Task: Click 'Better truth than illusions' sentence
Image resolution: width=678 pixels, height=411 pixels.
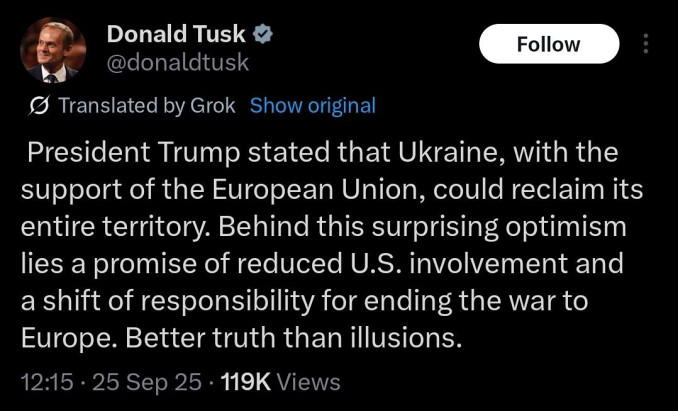Action: point(293,337)
